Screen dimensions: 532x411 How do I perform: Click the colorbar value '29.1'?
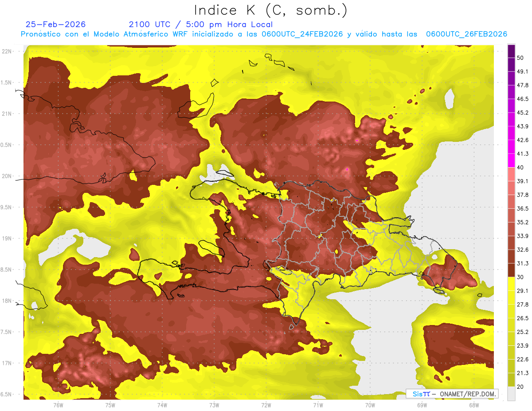point(523,291)
